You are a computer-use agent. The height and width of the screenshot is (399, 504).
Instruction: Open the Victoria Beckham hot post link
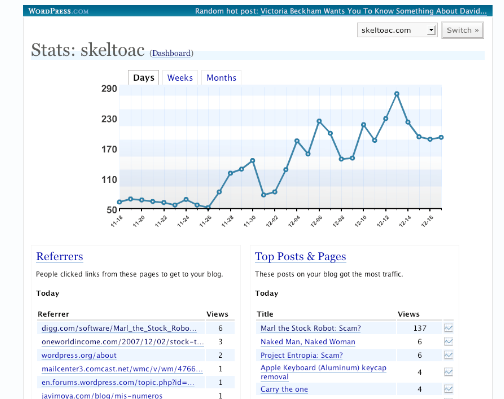point(373,11)
